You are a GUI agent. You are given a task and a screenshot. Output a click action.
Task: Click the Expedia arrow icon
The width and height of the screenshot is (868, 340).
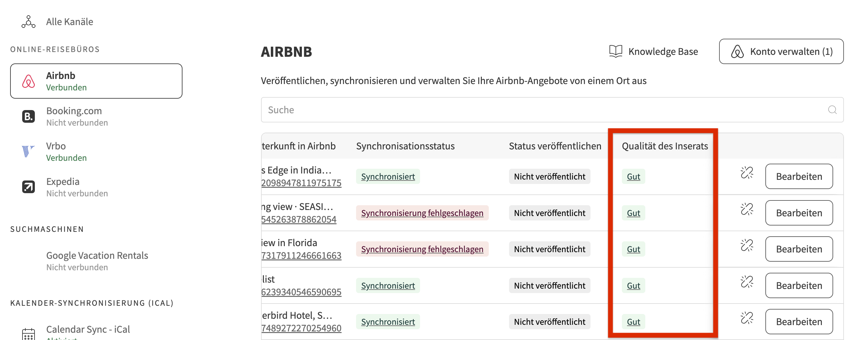click(x=28, y=187)
